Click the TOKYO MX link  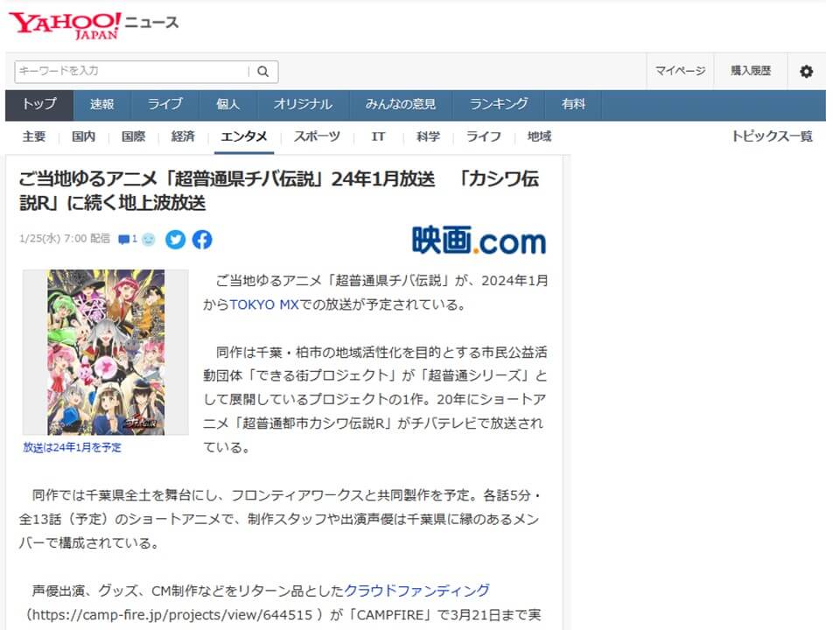pyautogui.click(x=264, y=305)
